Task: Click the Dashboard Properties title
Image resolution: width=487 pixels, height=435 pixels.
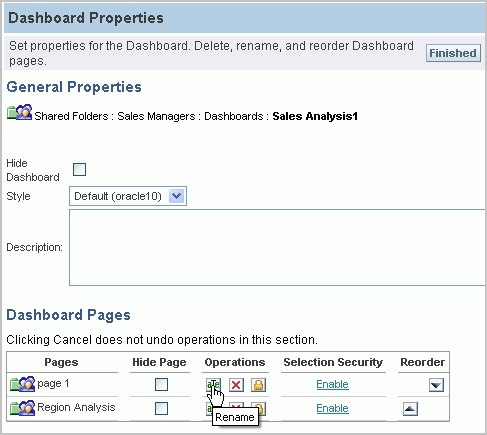Action: [x=86, y=18]
